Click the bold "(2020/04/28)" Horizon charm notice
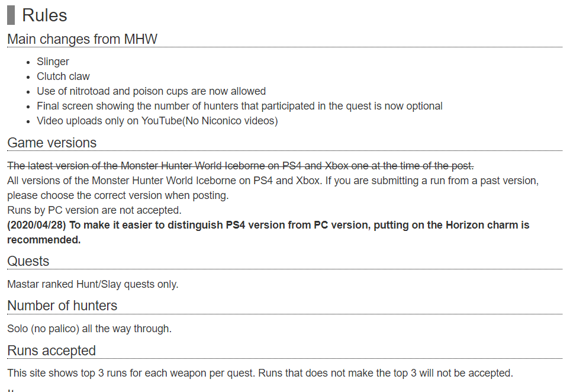The height and width of the screenshot is (392, 570). (x=268, y=225)
